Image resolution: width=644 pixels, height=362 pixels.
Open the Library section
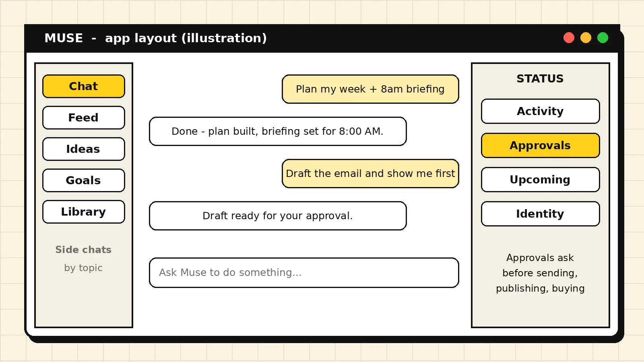[x=84, y=212]
